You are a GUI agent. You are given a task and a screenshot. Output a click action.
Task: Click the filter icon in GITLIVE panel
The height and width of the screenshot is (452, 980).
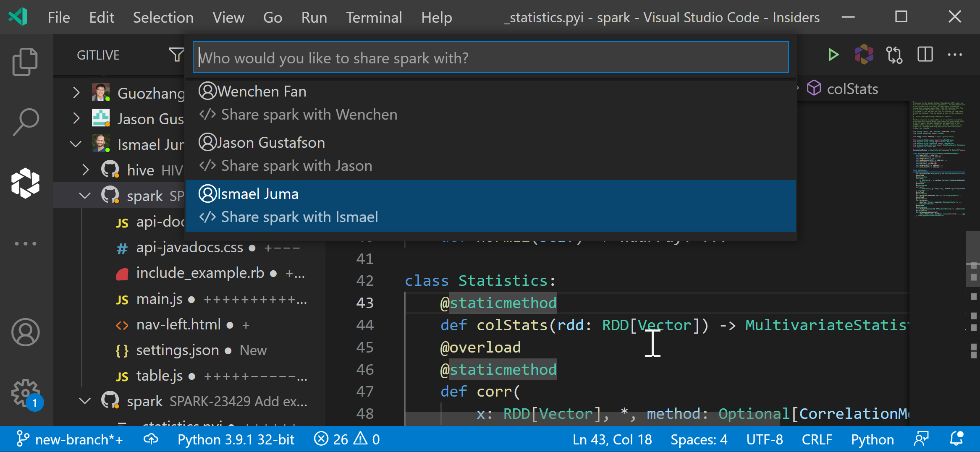pos(177,55)
